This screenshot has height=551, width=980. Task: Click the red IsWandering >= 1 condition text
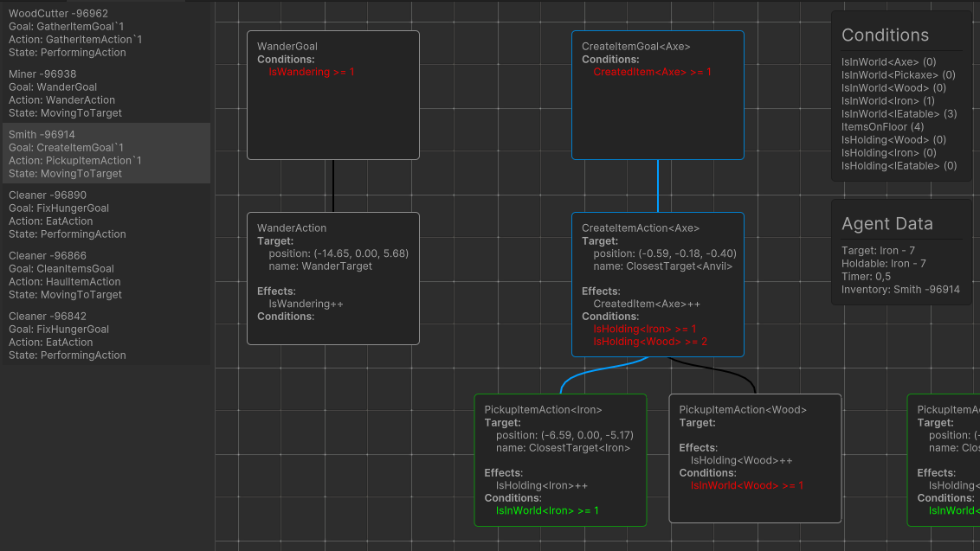point(310,72)
